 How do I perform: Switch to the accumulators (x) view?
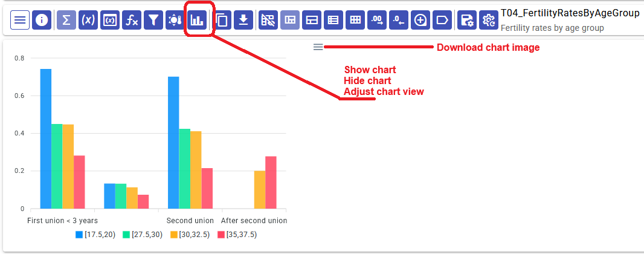point(88,20)
